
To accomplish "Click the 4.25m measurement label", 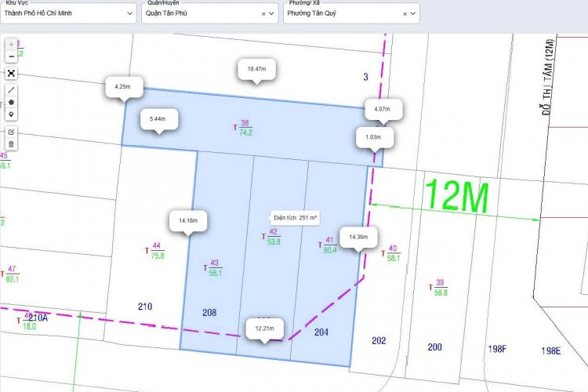I will pyautogui.click(x=122, y=87).
